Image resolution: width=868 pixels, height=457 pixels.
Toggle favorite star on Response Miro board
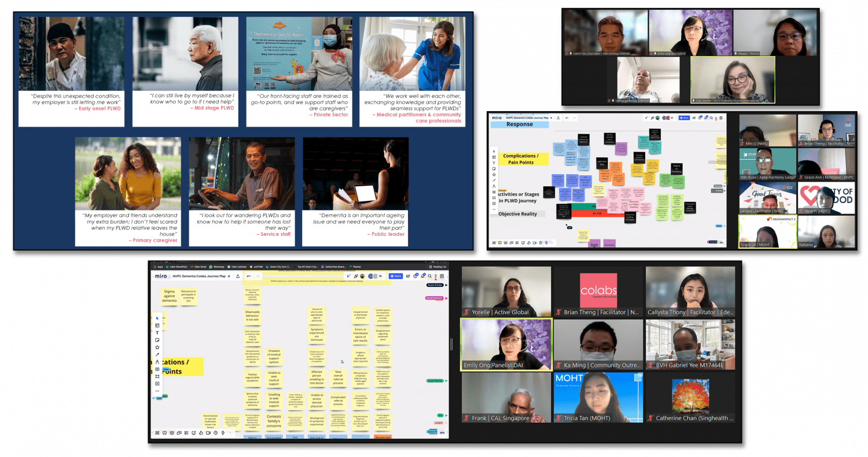tap(551, 118)
